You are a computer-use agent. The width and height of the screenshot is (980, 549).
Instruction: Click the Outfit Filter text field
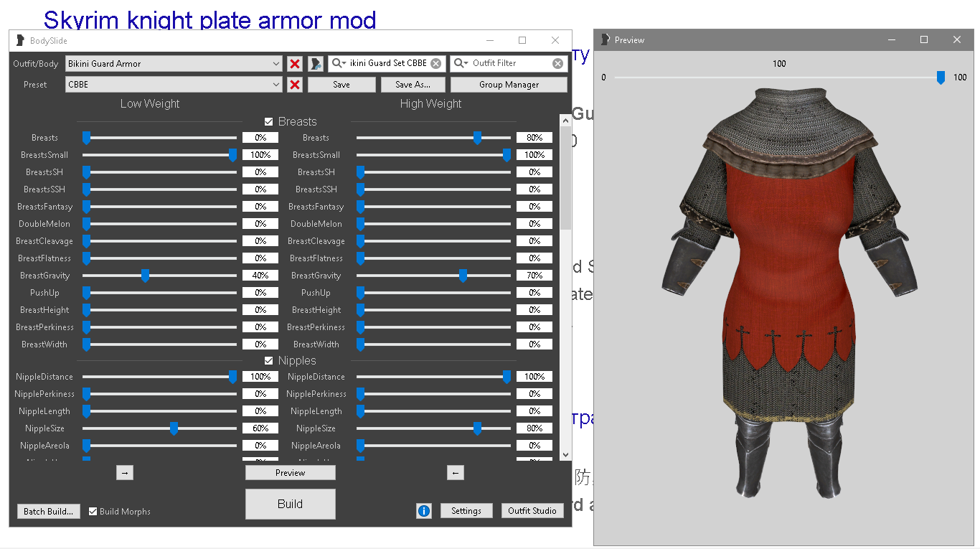[x=509, y=63]
